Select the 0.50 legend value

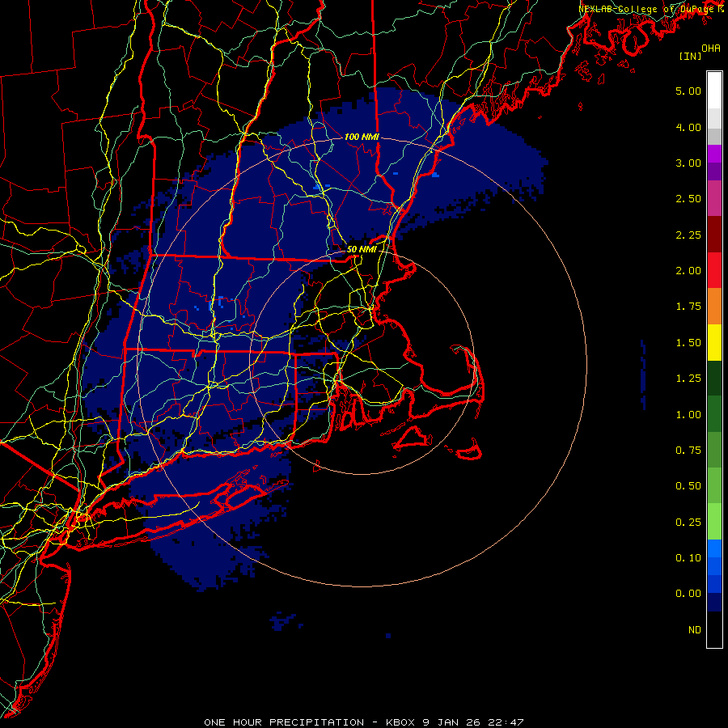[x=688, y=486]
